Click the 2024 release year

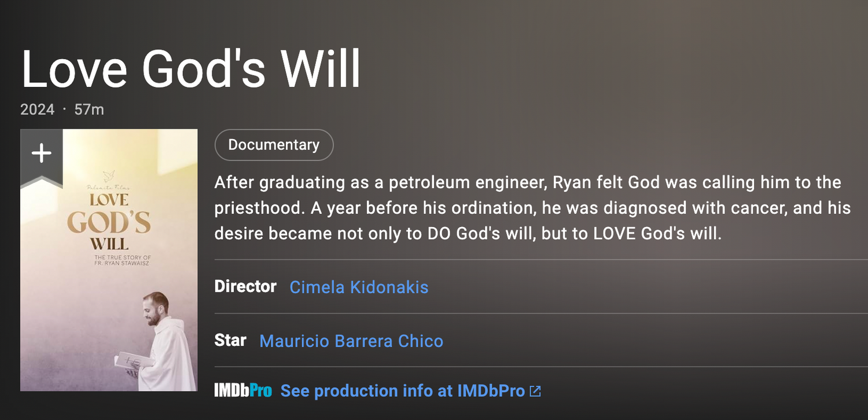[37, 109]
